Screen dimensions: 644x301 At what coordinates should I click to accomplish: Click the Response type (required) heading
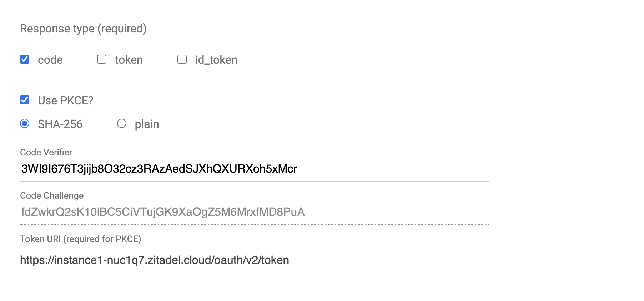(84, 29)
